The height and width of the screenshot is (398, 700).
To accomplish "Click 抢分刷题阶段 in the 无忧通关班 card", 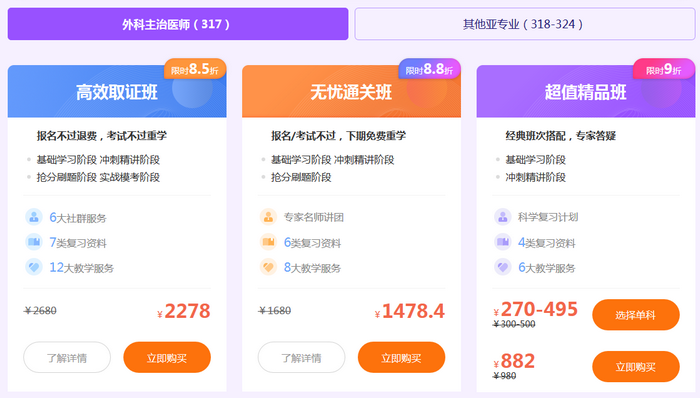I will tap(301, 177).
